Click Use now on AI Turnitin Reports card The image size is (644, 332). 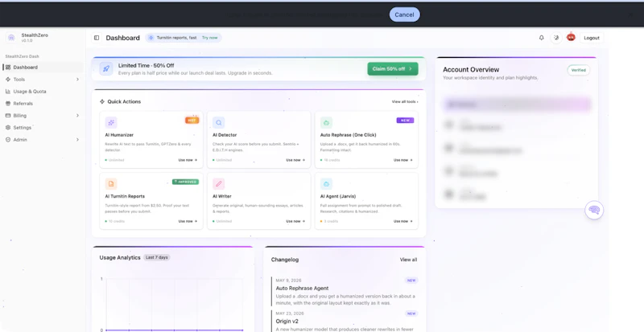click(188, 221)
